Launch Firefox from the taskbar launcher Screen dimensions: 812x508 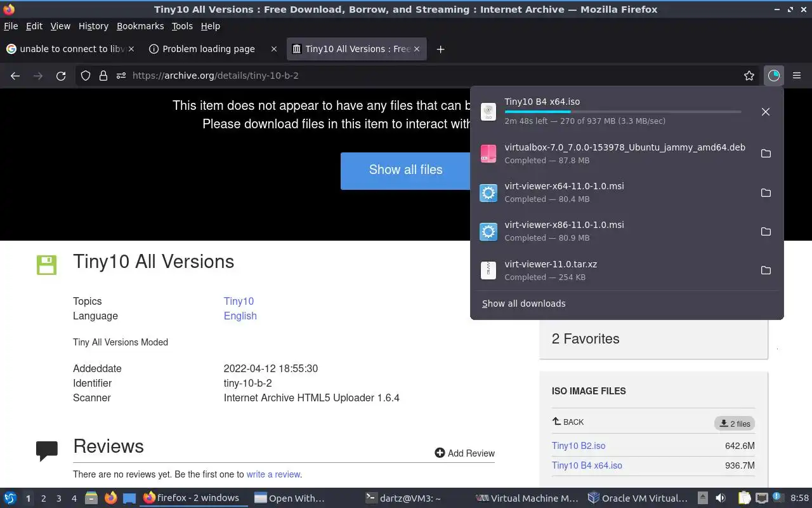[x=110, y=498]
